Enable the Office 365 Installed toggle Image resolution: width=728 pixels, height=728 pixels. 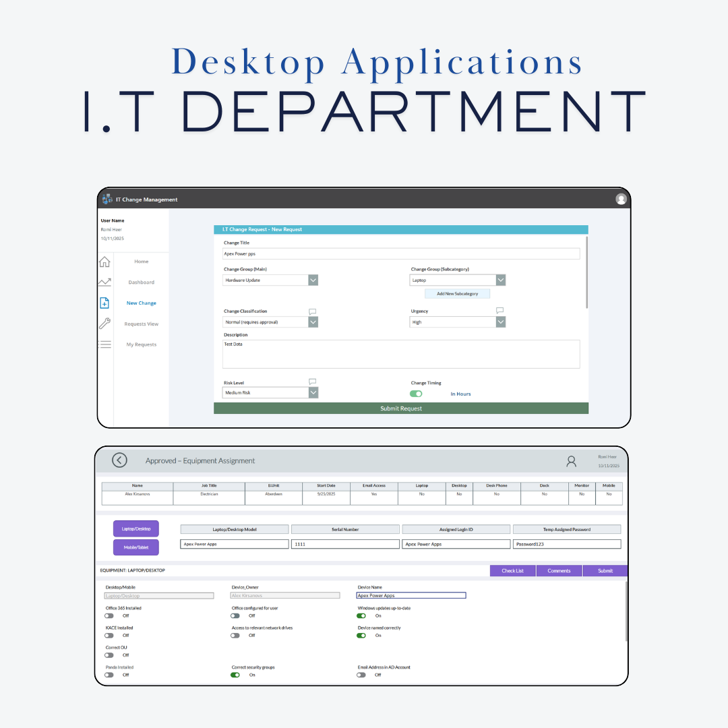click(109, 615)
